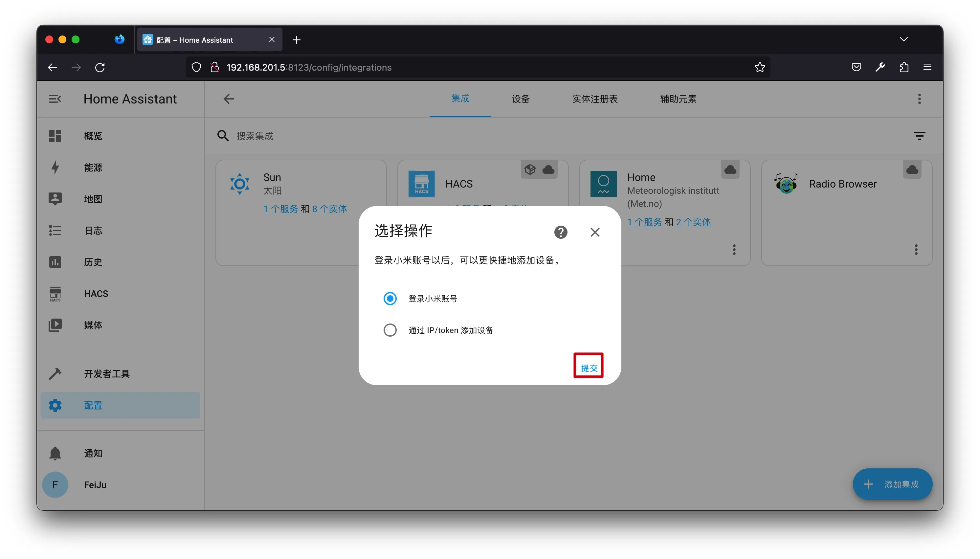980x559 pixels.
Task: Go back in browser history
Action: coord(52,67)
